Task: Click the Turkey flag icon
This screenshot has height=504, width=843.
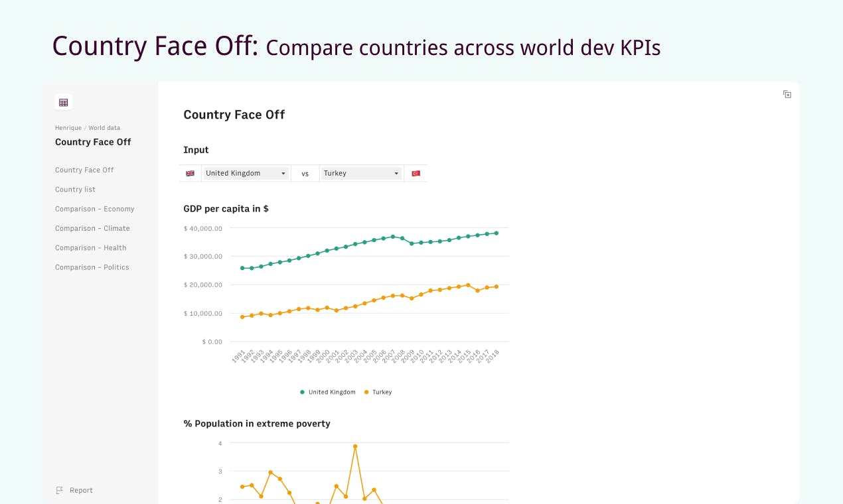Action: click(416, 173)
